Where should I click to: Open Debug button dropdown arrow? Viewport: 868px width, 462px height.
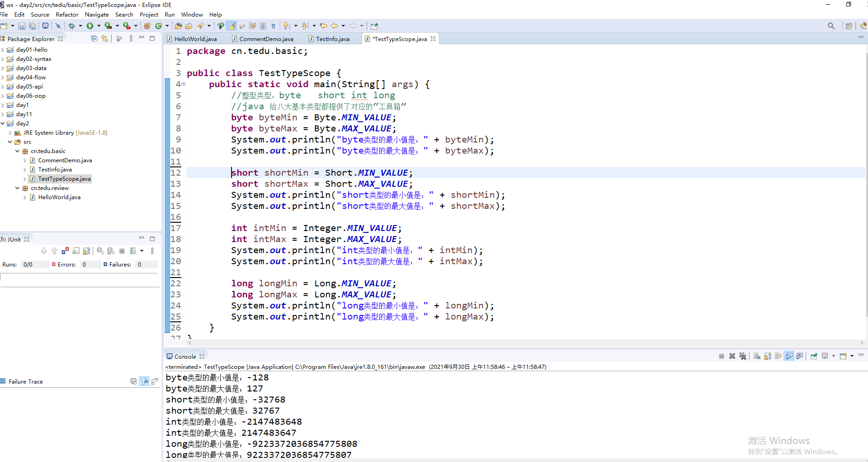click(80, 26)
